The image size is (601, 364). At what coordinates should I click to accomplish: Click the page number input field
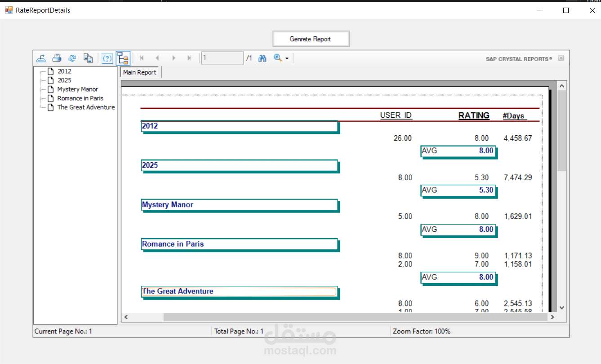[x=222, y=58]
